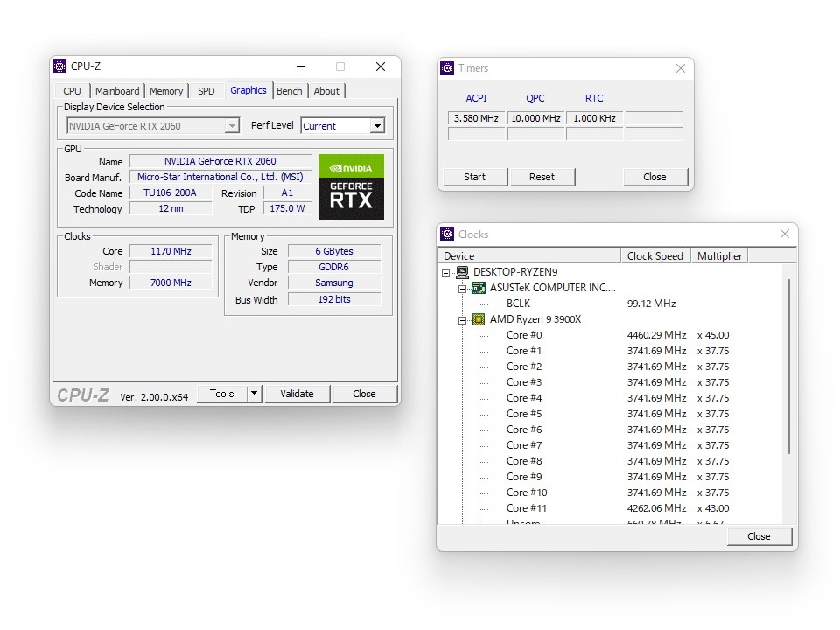Image resolution: width=840 pixels, height=630 pixels.
Task: Switch to the Mainboard tab
Action: (117, 91)
